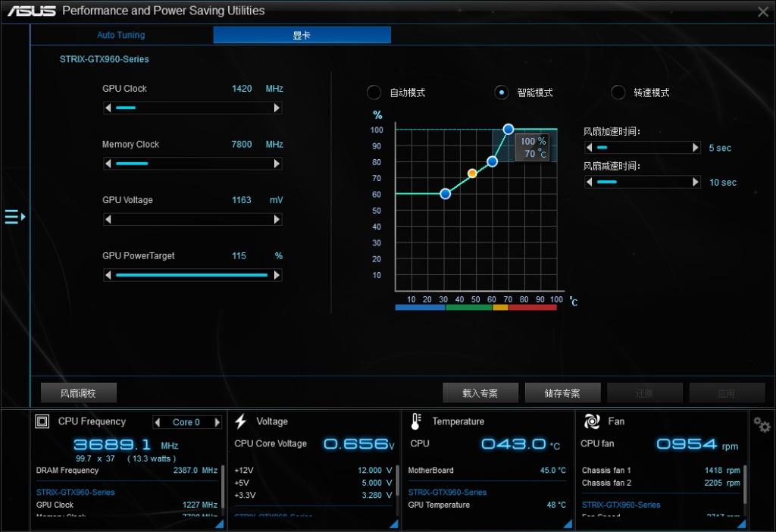Image resolution: width=776 pixels, height=532 pixels.
Task: Switch to next CPU core
Action: [x=217, y=422]
